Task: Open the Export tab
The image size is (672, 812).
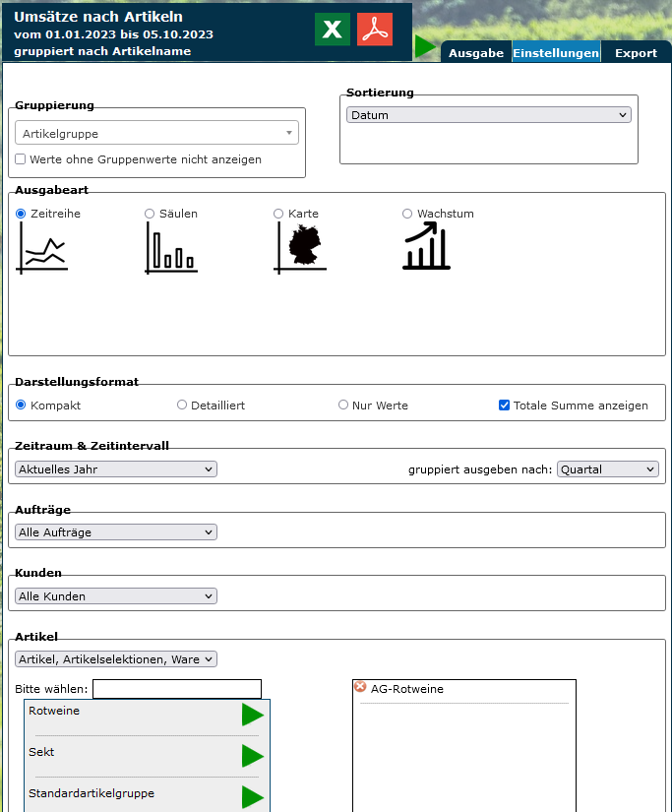Action: [636, 53]
